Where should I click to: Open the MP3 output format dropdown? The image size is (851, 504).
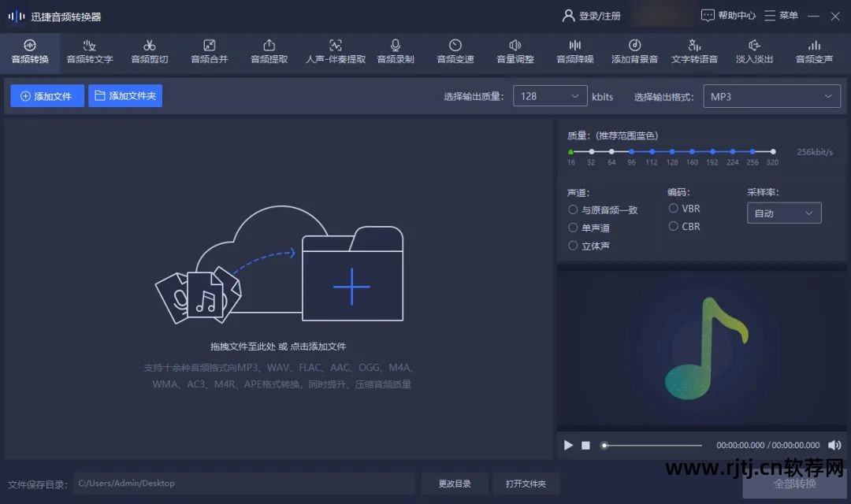click(771, 96)
